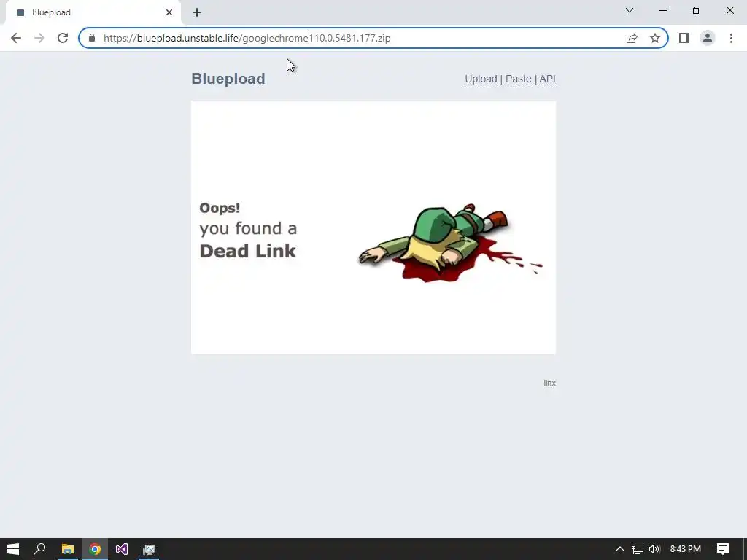Viewport: 747px width, 560px height.
Task: Open the volume control in tray
Action: (654, 549)
